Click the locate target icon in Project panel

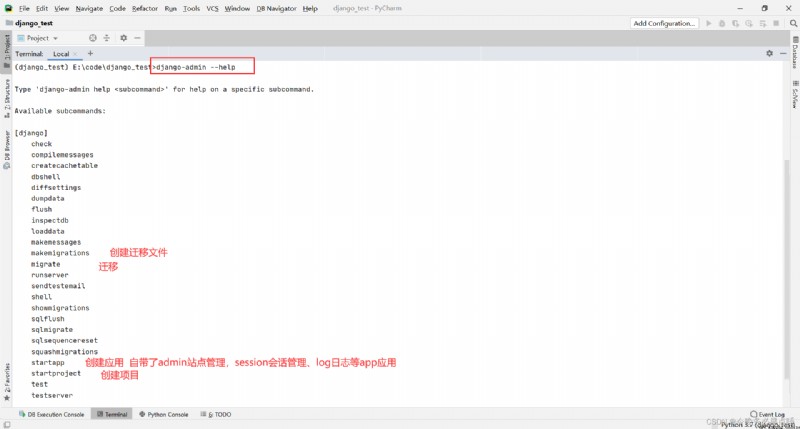pyautogui.click(x=92, y=38)
